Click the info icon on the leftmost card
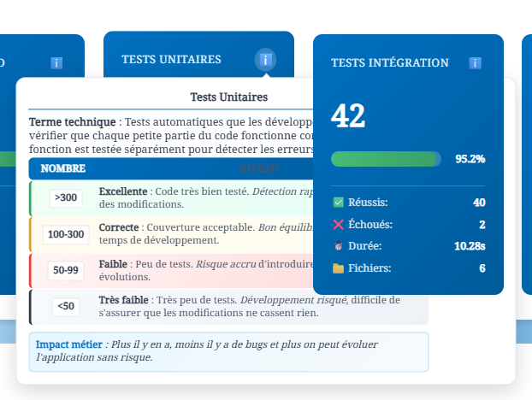 coord(56,63)
